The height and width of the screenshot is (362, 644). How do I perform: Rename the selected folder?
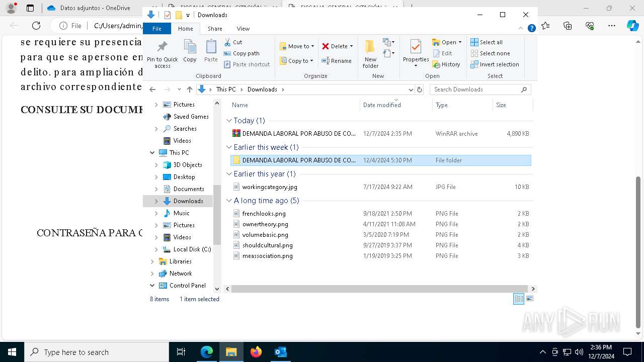337,61
